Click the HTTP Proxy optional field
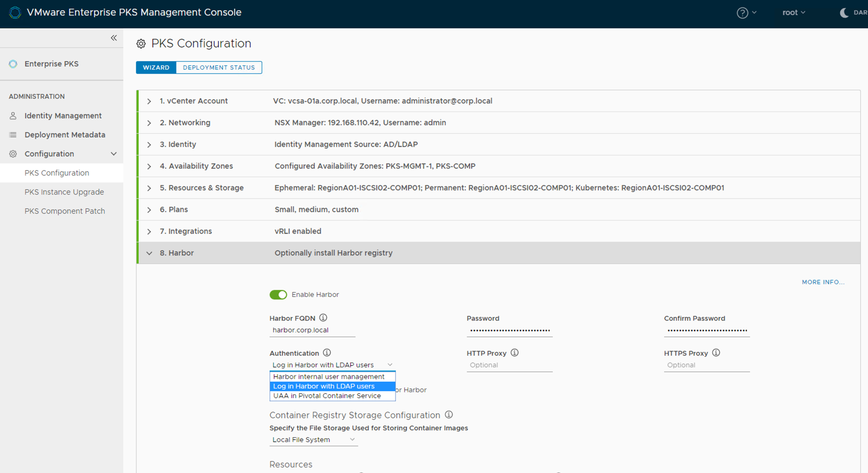The image size is (868, 473). [x=509, y=365]
